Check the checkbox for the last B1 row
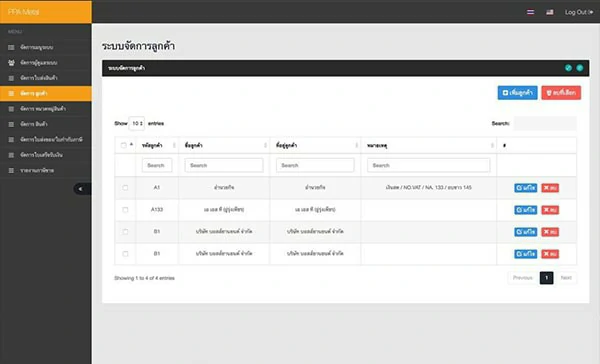600x364 pixels. tap(125, 254)
